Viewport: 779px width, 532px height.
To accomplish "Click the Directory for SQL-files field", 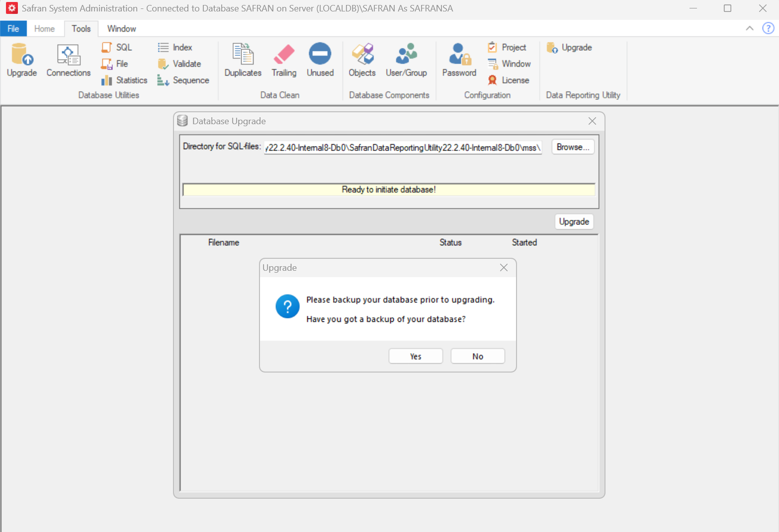I will pyautogui.click(x=403, y=148).
